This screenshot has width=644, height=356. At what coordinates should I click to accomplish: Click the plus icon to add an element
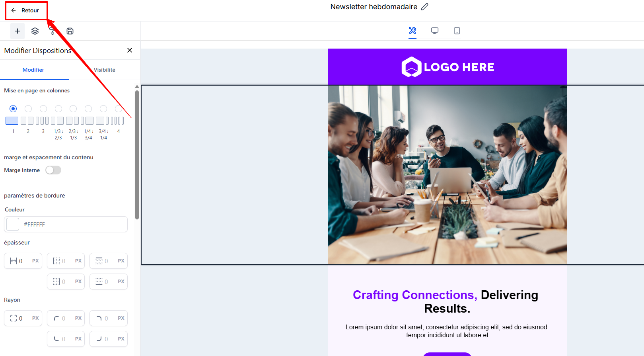[x=18, y=31]
